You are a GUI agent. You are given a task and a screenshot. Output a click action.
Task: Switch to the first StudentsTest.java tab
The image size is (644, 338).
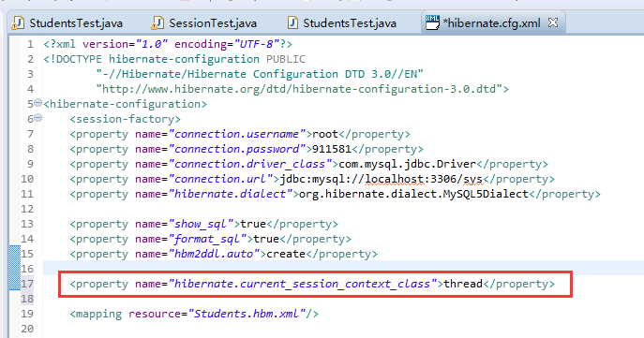(x=67, y=23)
